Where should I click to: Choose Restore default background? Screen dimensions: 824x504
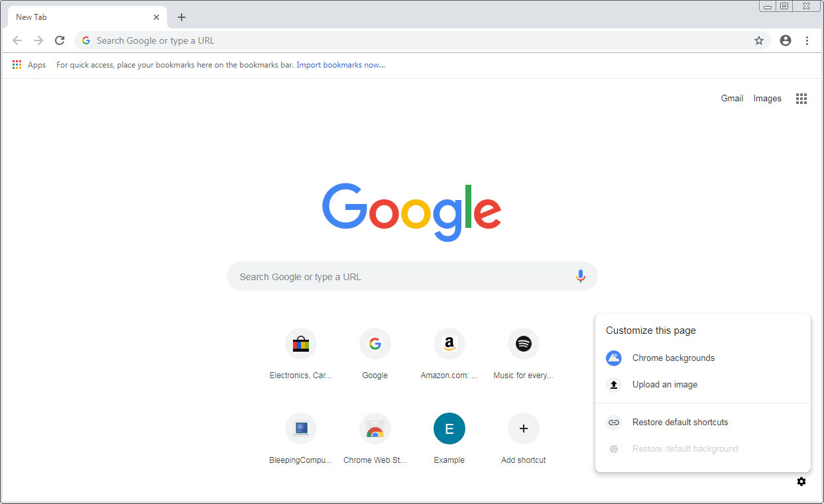703,449
